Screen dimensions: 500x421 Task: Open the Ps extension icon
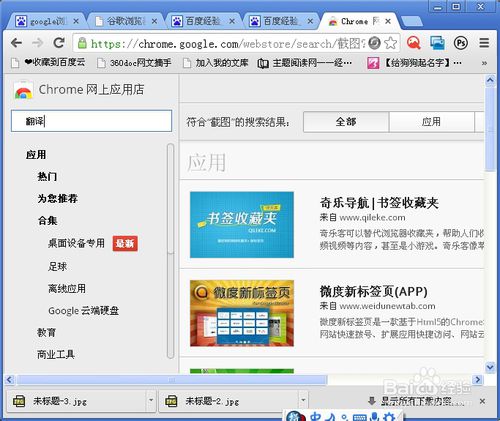[461, 43]
